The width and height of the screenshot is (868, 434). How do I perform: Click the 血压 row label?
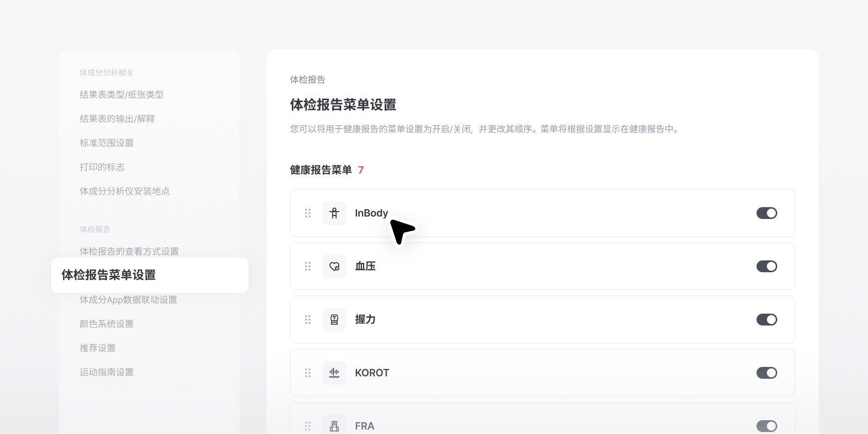[365, 266]
